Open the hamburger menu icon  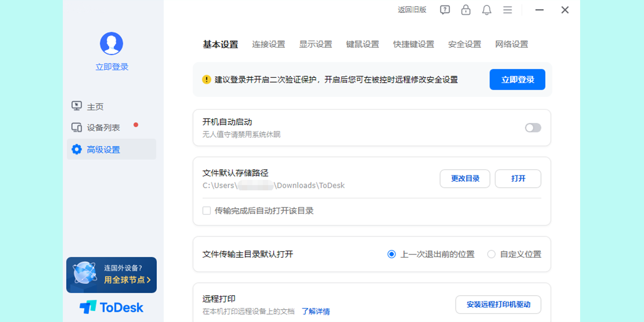[507, 10]
